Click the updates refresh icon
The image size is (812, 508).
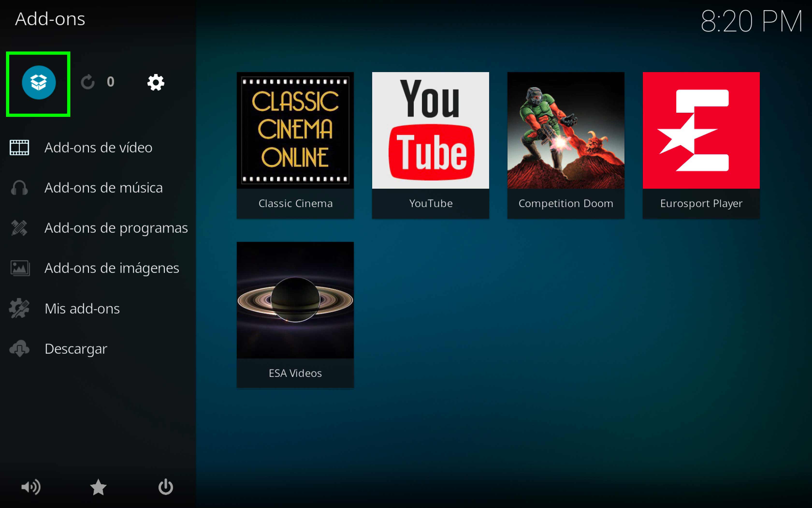[x=87, y=82]
